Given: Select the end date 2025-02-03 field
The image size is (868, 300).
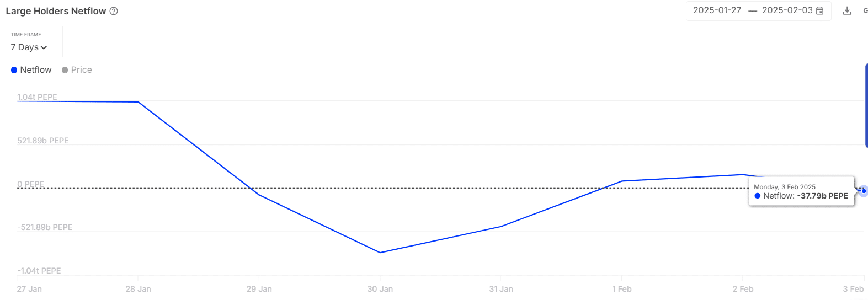Looking at the screenshot, I should [787, 10].
